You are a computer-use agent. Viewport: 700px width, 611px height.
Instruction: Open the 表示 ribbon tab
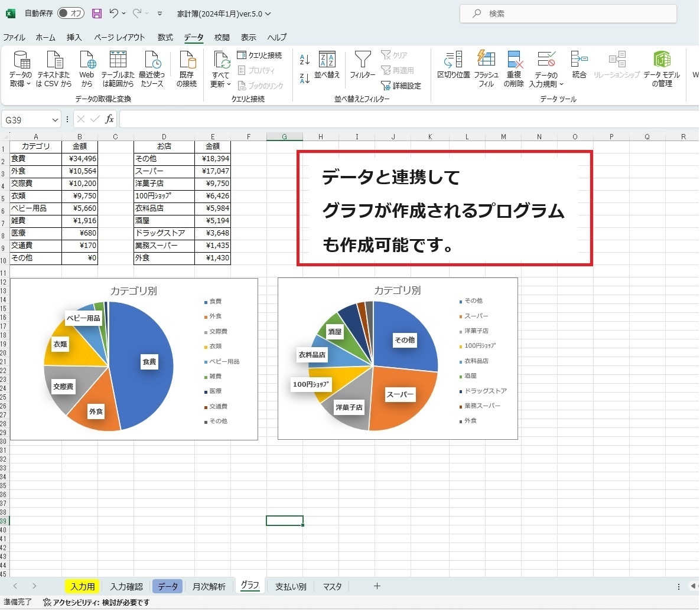click(x=249, y=37)
